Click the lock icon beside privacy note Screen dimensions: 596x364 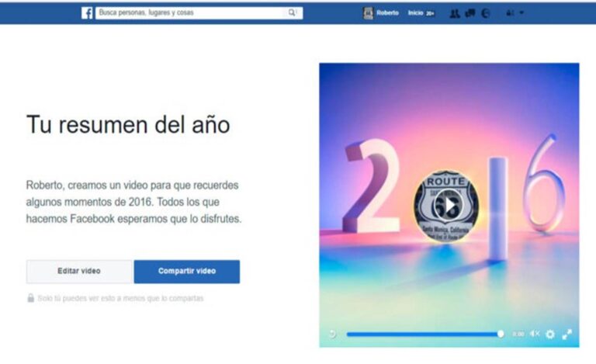coord(30,298)
